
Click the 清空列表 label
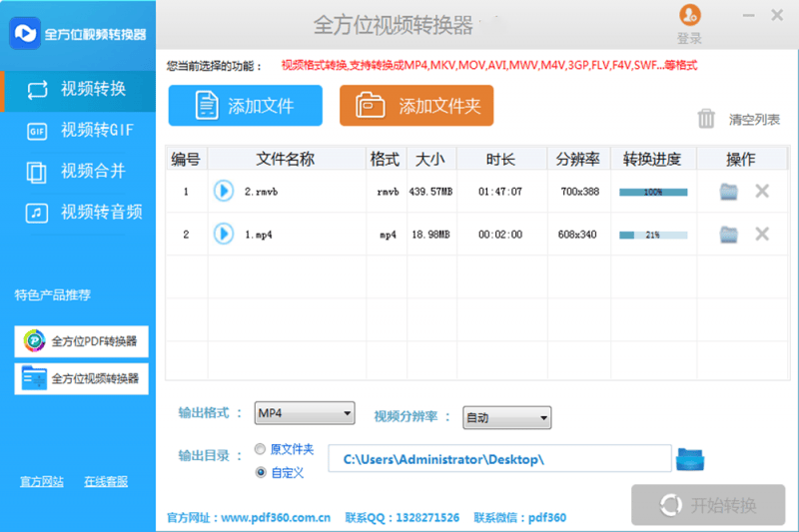[x=754, y=120]
